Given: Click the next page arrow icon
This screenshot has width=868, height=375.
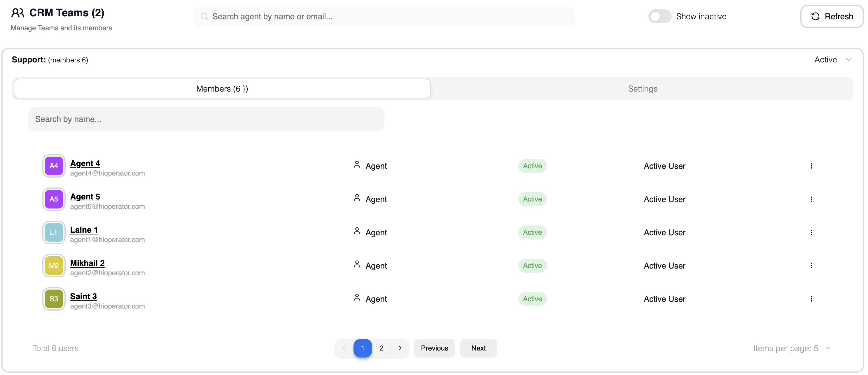Looking at the screenshot, I should tap(400, 348).
